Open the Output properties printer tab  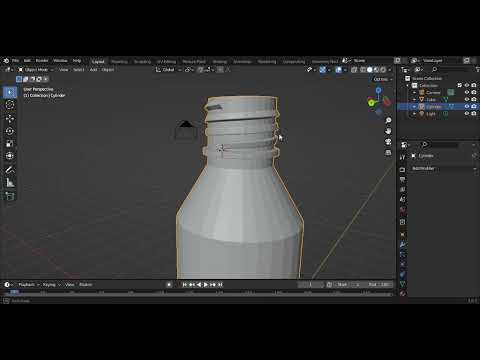403,180
